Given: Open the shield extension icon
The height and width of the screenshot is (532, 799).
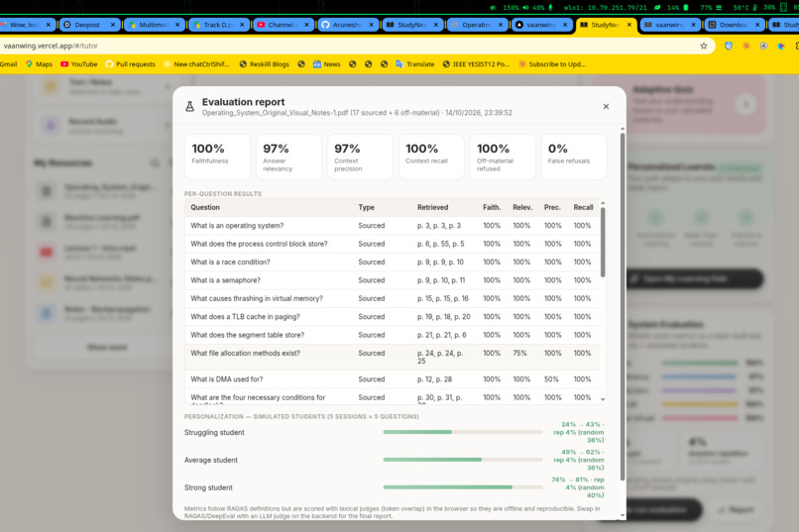Looking at the screenshot, I should click(729, 46).
